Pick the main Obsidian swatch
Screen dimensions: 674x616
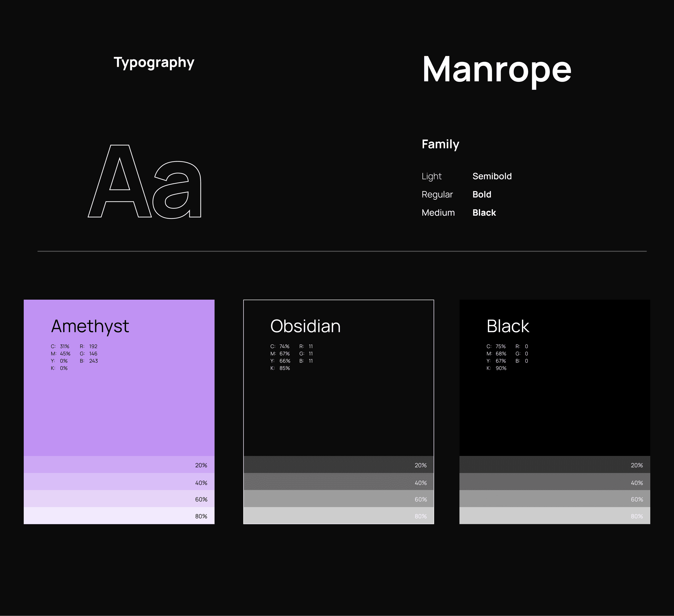point(339,378)
